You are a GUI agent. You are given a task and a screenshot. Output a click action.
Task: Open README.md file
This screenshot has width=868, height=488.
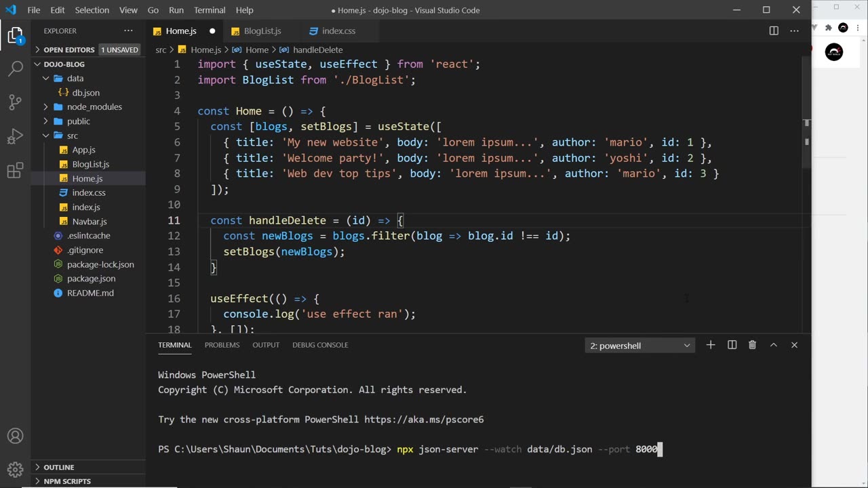88,293
